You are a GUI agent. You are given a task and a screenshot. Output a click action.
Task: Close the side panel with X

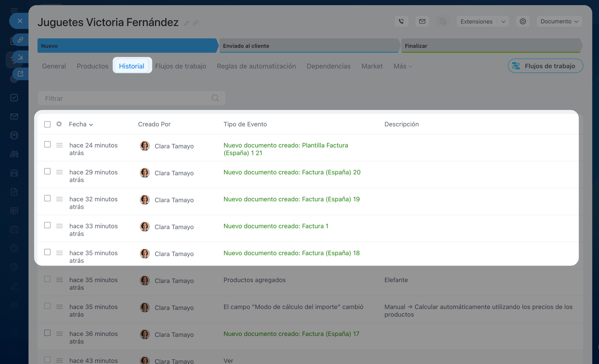(x=20, y=21)
